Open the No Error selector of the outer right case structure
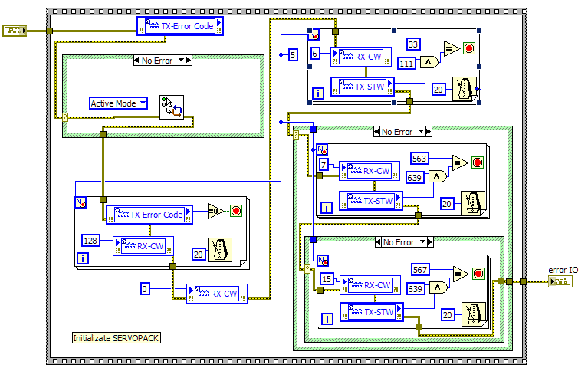The width and height of the screenshot is (588, 381). [422, 132]
